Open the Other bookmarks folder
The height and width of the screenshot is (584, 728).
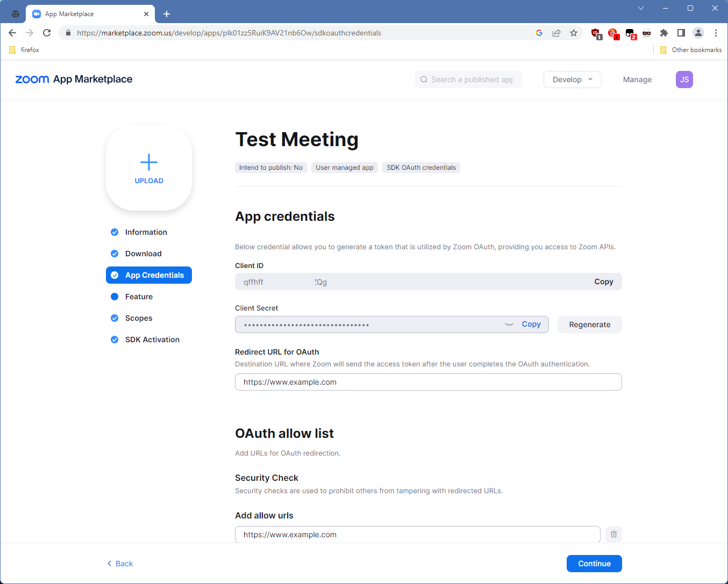[691, 50]
